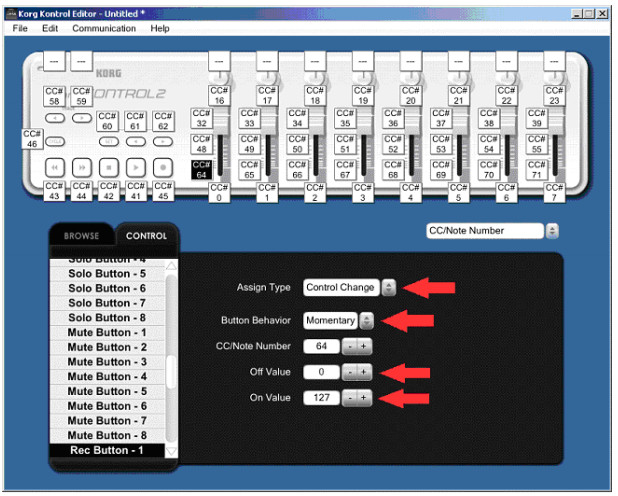Select the CC# 71 rec button box
This screenshot has width=618, height=496.
[536, 170]
